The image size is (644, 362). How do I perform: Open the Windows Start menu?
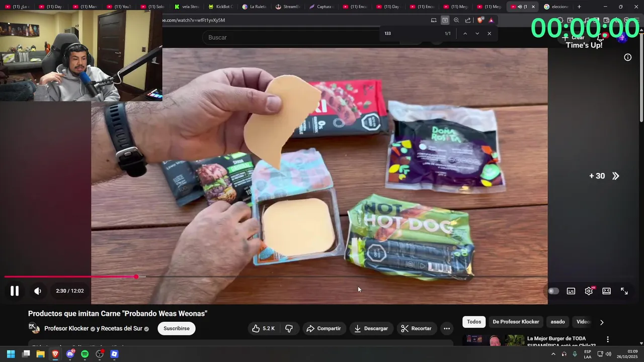pyautogui.click(x=11, y=354)
